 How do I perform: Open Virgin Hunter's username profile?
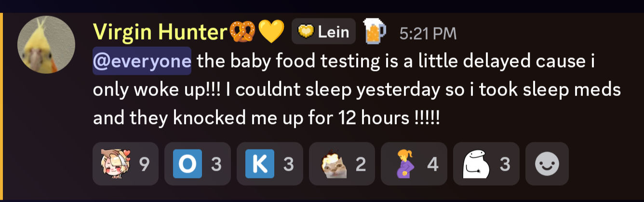160,32
